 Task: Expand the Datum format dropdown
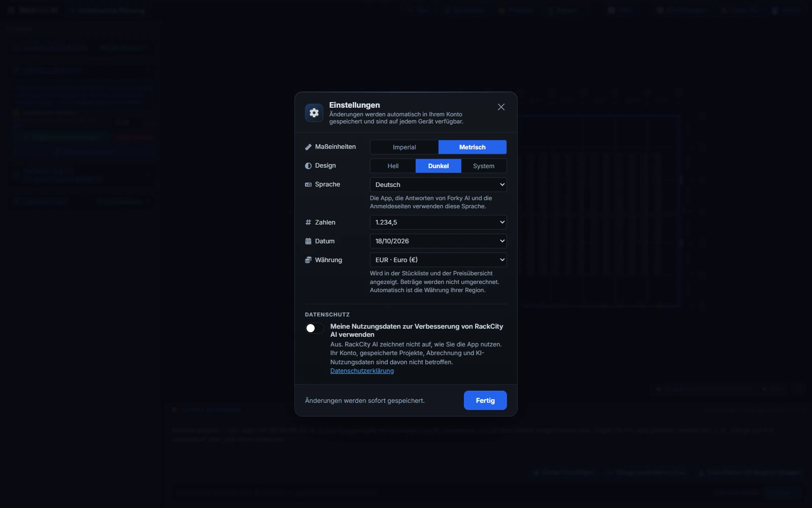click(x=438, y=241)
